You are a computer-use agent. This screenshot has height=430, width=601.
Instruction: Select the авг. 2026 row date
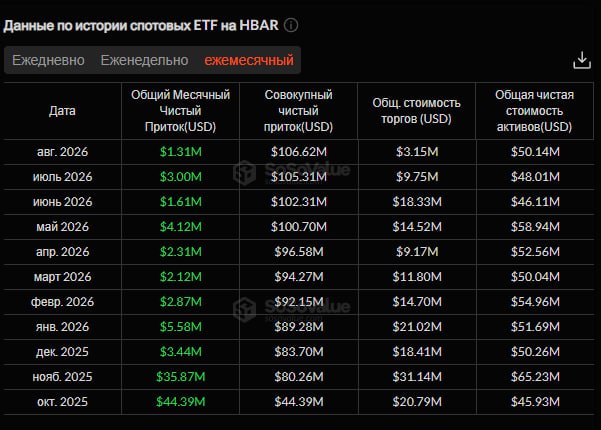coord(62,152)
